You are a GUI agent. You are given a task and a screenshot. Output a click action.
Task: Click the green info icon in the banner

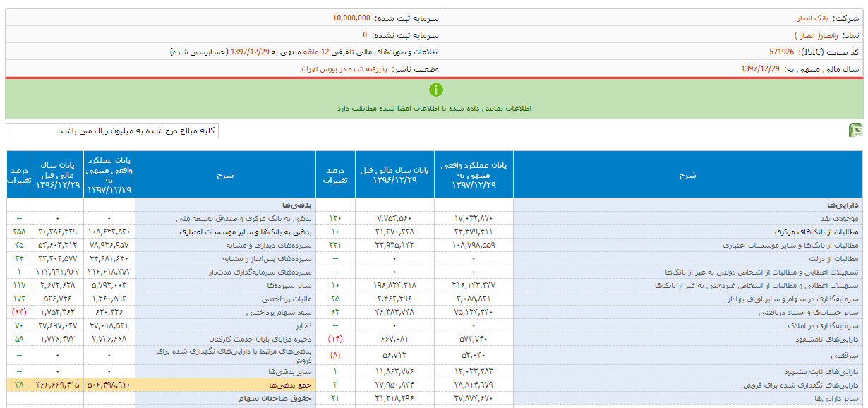(436, 90)
